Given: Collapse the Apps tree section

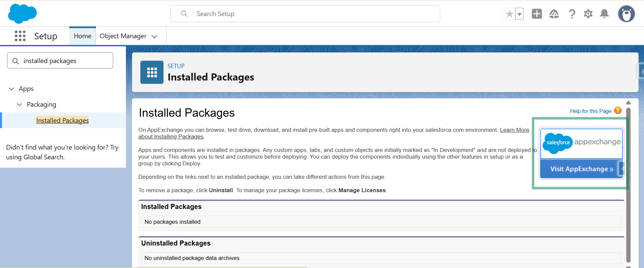Looking at the screenshot, I should click(x=11, y=89).
